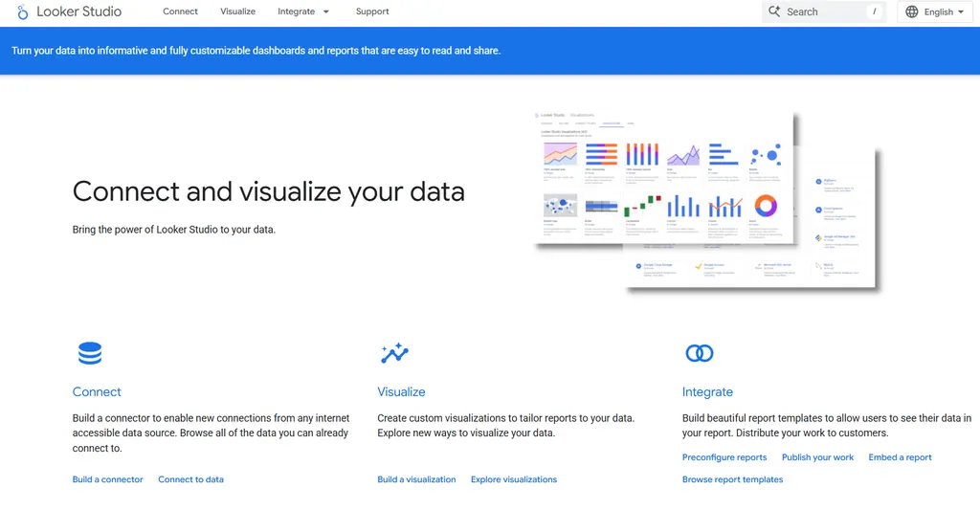Follow the Connect to data link
The width and height of the screenshot is (980, 511).
coord(190,479)
